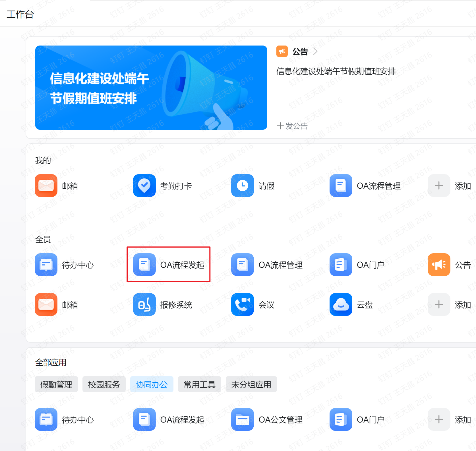Open 邮箱 mail icon under 我的
The height and width of the screenshot is (451, 476).
point(46,186)
